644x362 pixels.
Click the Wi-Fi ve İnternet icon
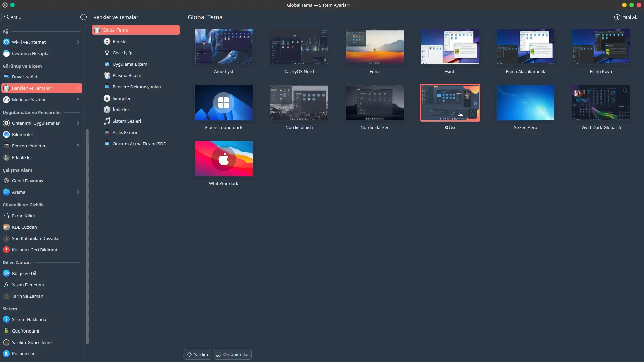point(6,42)
